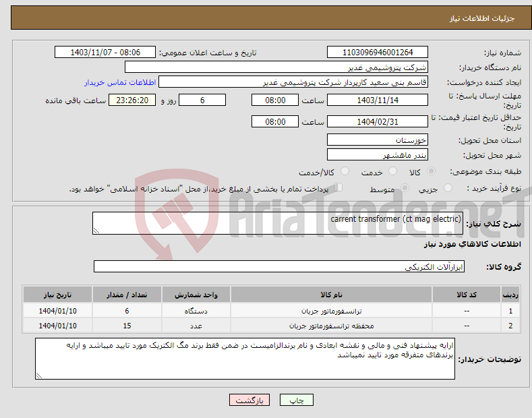Viewport: 532px width, 418px height.
Task: Click the تعداد / مقدار column header
Action: (127, 295)
